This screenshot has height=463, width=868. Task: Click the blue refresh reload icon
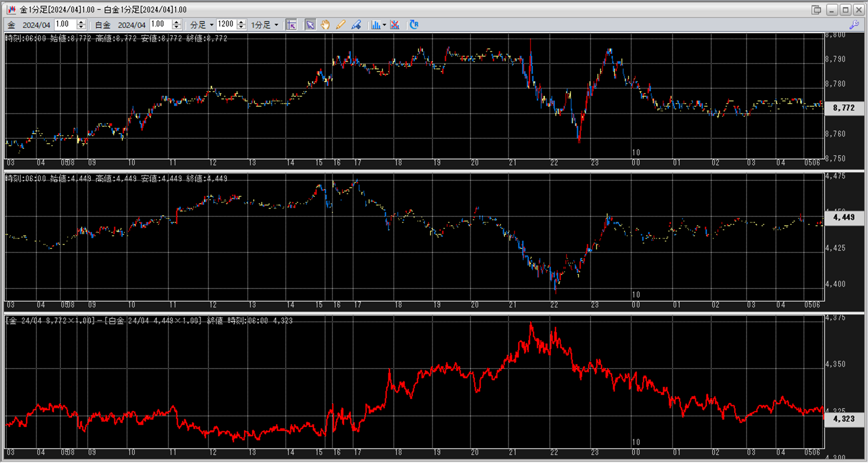pyautogui.click(x=414, y=25)
